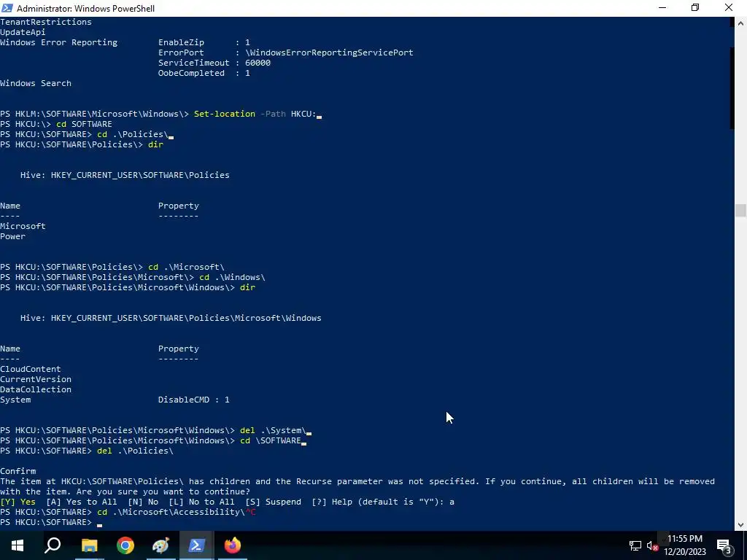Click the 'Set-location -Path HKCU:' command

pos(255,114)
